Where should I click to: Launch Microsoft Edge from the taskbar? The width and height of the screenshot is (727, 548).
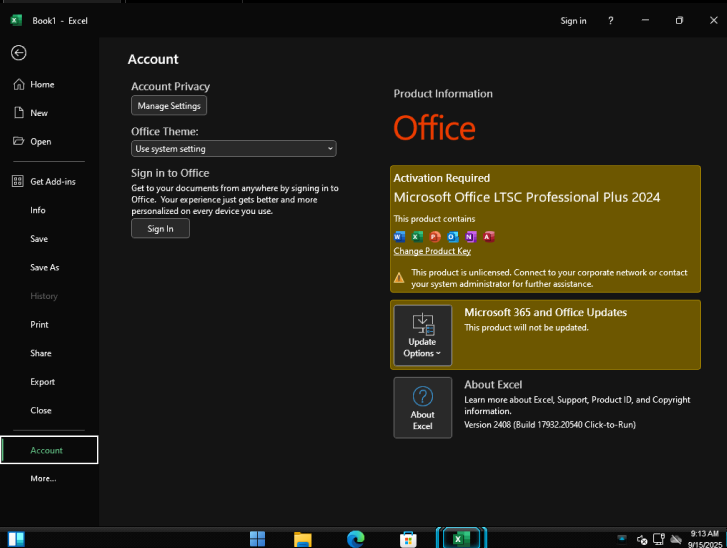pos(356,539)
